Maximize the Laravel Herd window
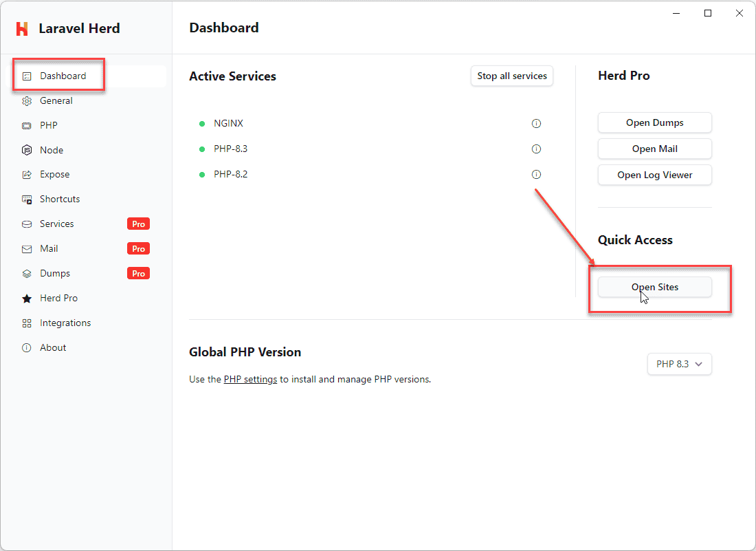756x551 pixels. point(708,14)
